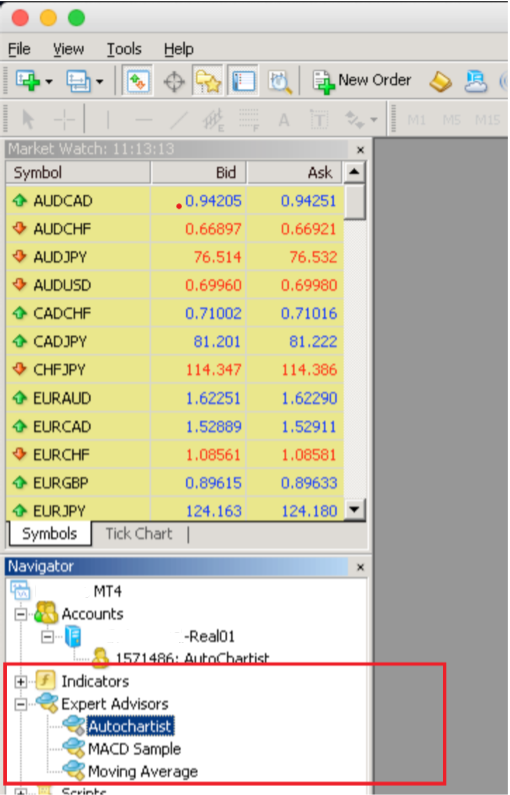Toggle the Terminal window icon
510x795 pixels.
pyautogui.click(x=243, y=81)
